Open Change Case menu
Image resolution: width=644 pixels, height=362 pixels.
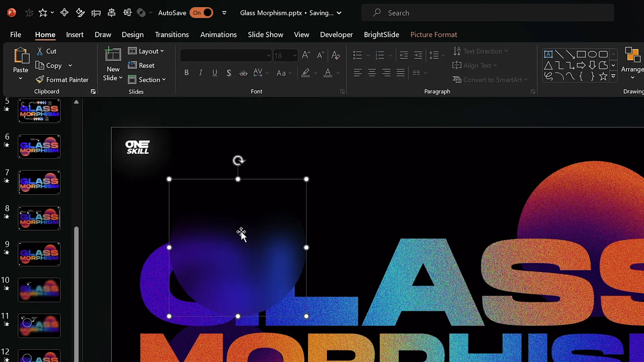pyautogui.click(x=284, y=73)
